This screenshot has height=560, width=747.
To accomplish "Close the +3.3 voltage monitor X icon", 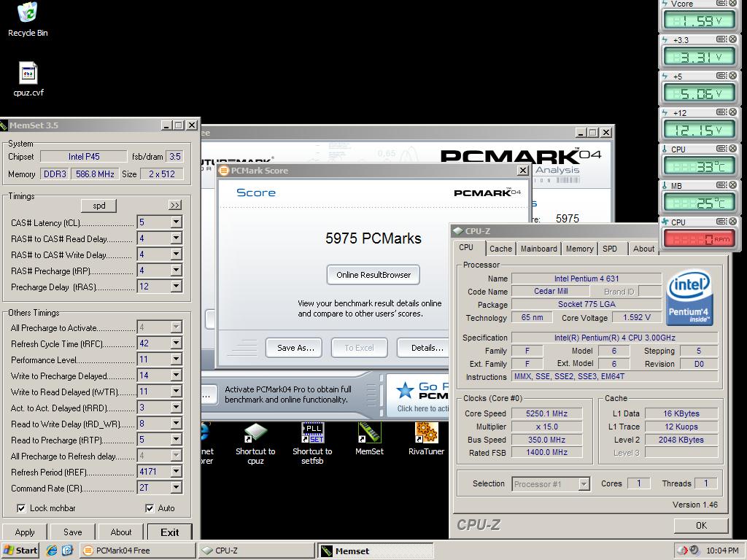I will [x=732, y=39].
